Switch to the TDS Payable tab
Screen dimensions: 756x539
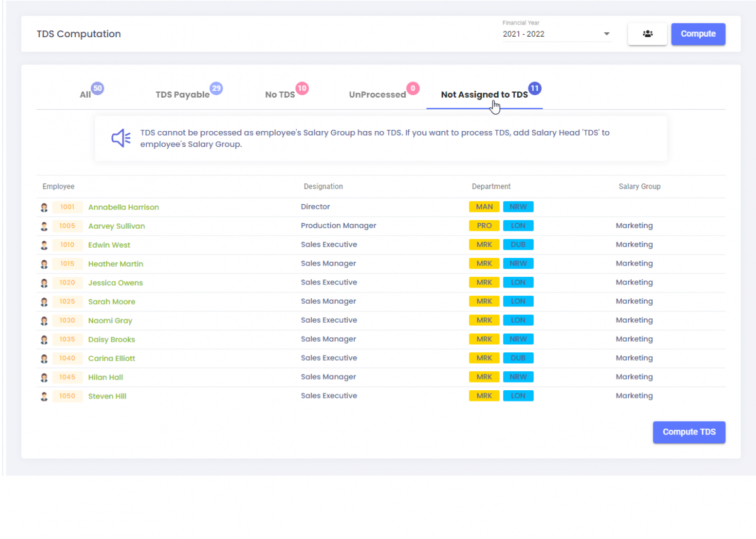point(183,93)
